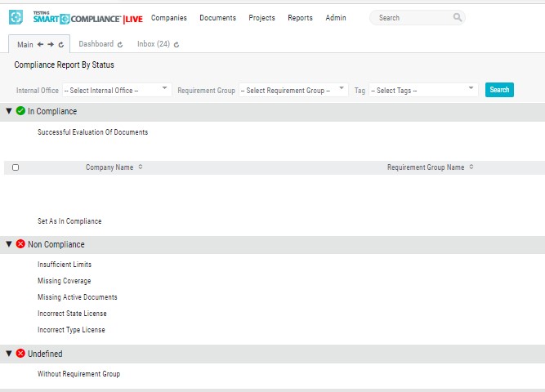Click the teal Search button
The width and height of the screenshot is (545, 392).
point(499,90)
